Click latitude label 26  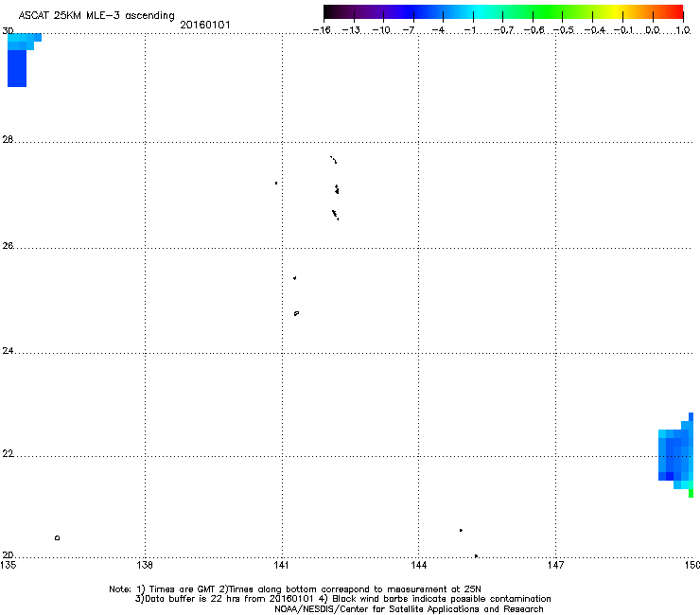click(x=8, y=246)
